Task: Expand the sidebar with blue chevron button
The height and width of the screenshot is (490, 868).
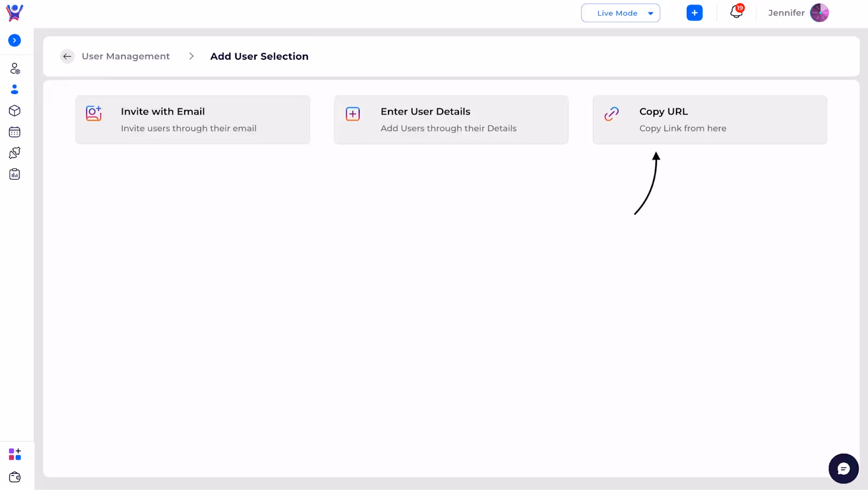Action: tap(15, 40)
